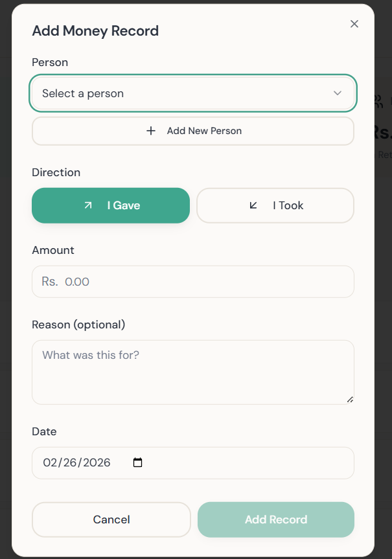Click the outgoing arrow icon on I Gave
This screenshot has width=392, height=559.
pos(88,205)
